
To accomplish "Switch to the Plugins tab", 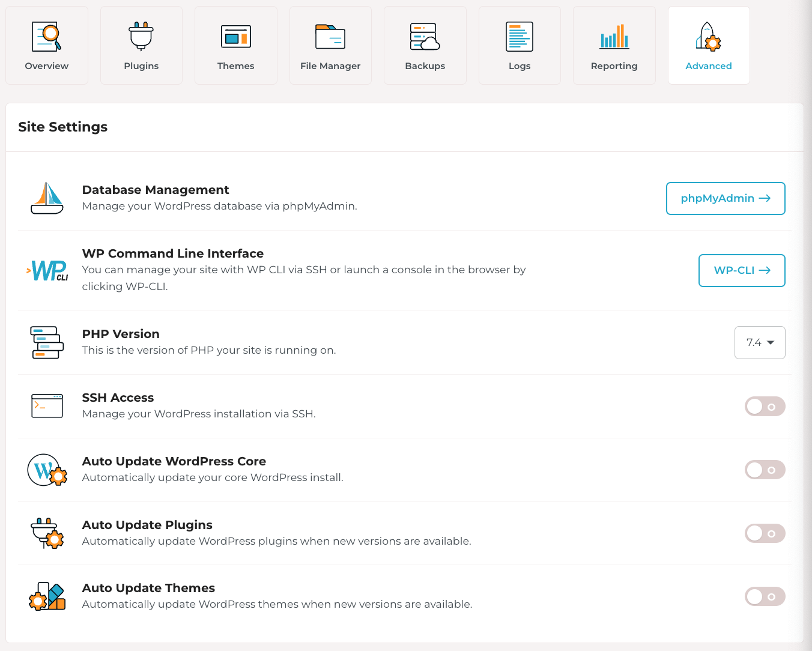I will (141, 46).
